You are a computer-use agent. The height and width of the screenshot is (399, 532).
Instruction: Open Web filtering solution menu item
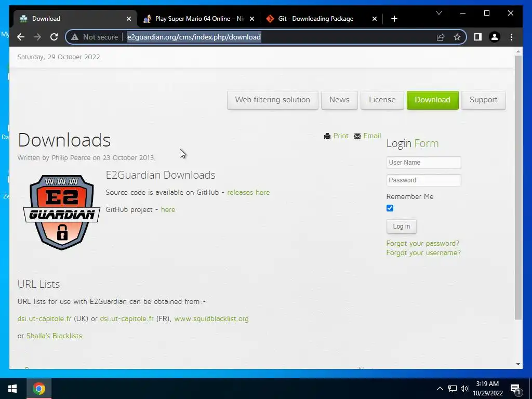[272, 100]
